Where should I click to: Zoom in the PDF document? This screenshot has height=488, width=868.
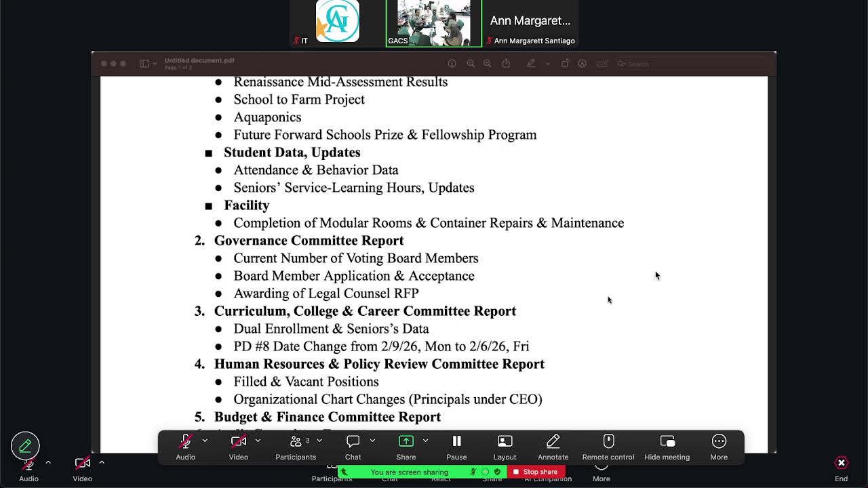(487, 64)
